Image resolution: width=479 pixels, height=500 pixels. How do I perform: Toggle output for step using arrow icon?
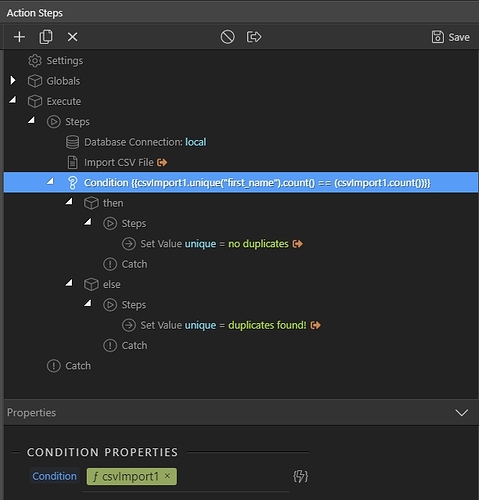click(254, 37)
